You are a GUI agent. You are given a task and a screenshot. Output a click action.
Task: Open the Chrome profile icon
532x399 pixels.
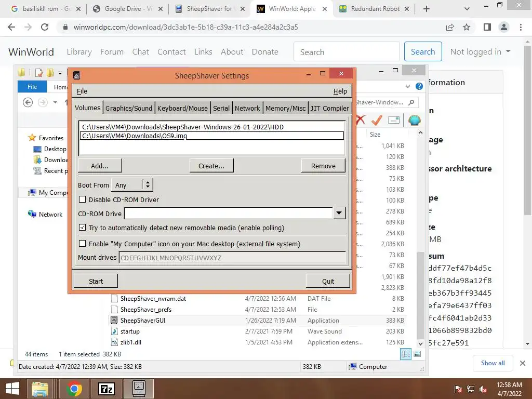point(504,27)
